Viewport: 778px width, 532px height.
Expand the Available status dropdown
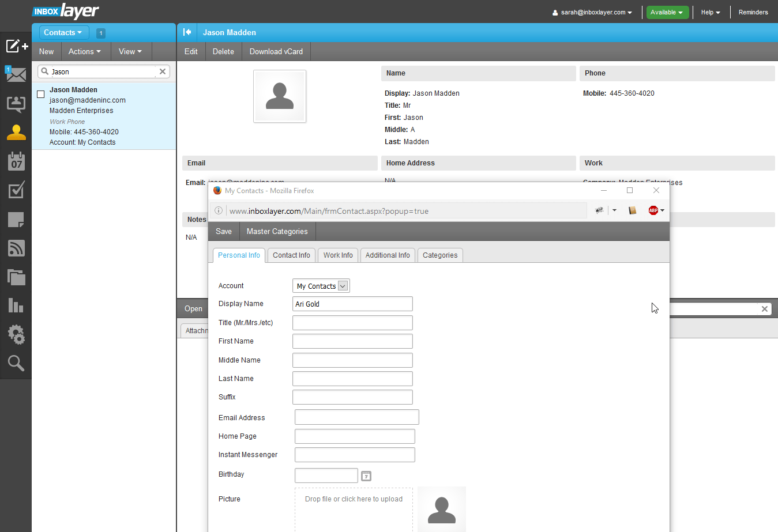[x=667, y=12]
